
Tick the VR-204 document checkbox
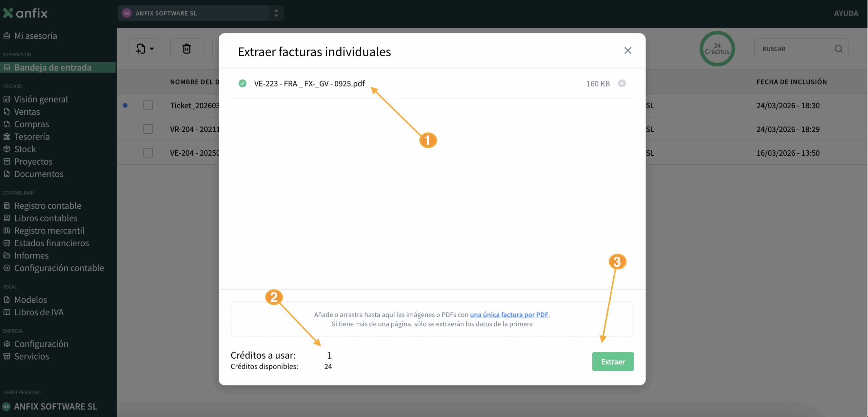click(148, 129)
